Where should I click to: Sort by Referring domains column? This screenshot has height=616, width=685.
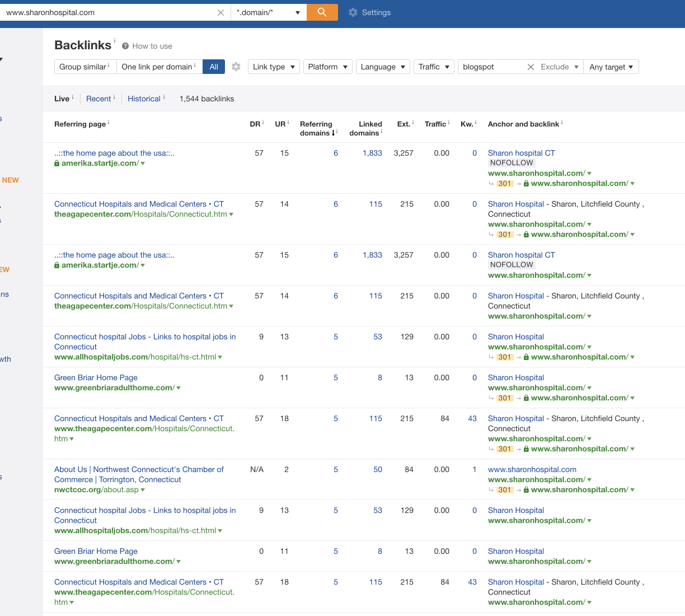(317, 128)
